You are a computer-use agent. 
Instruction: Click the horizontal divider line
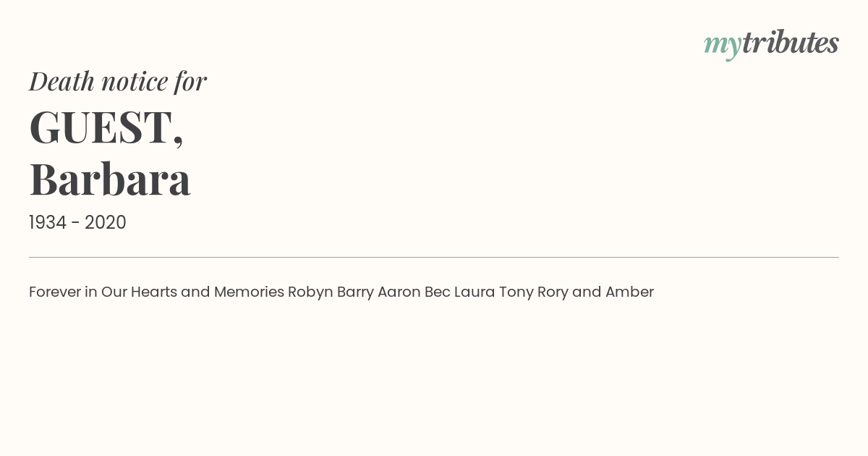[434, 257]
